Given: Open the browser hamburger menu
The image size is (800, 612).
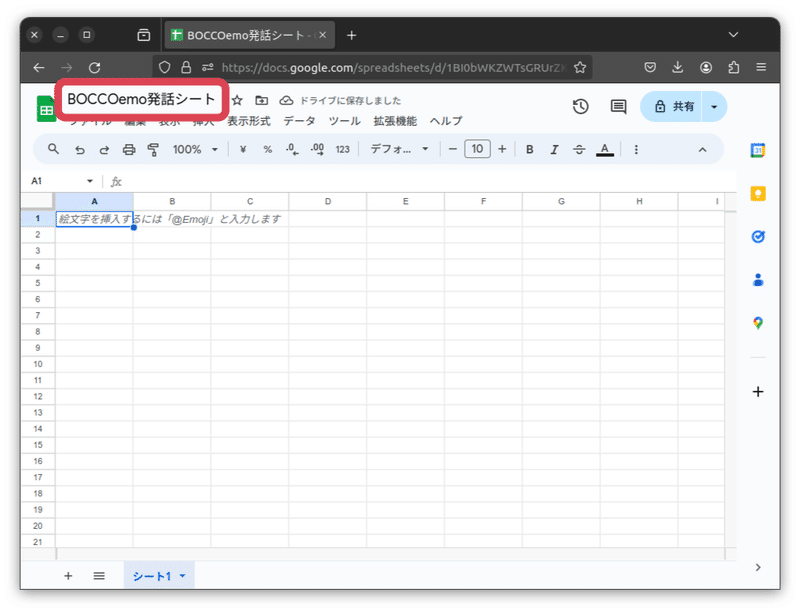Looking at the screenshot, I should 761,67.
